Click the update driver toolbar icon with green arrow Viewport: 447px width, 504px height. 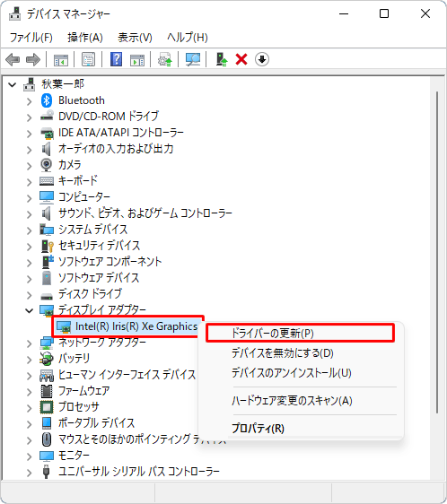(x=222, y=59)
